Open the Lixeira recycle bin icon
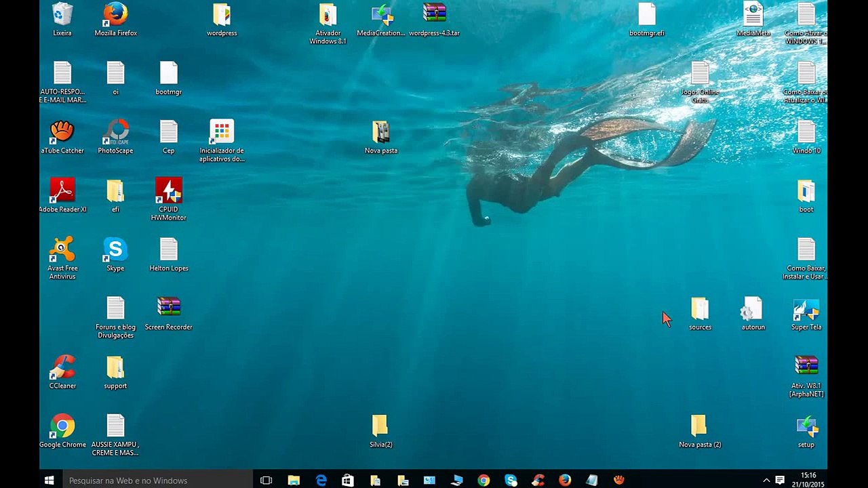868x488 pixels. 62,19
